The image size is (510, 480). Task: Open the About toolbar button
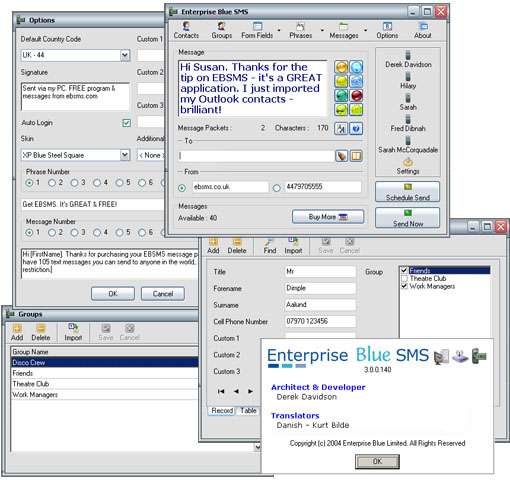[423, 30]
